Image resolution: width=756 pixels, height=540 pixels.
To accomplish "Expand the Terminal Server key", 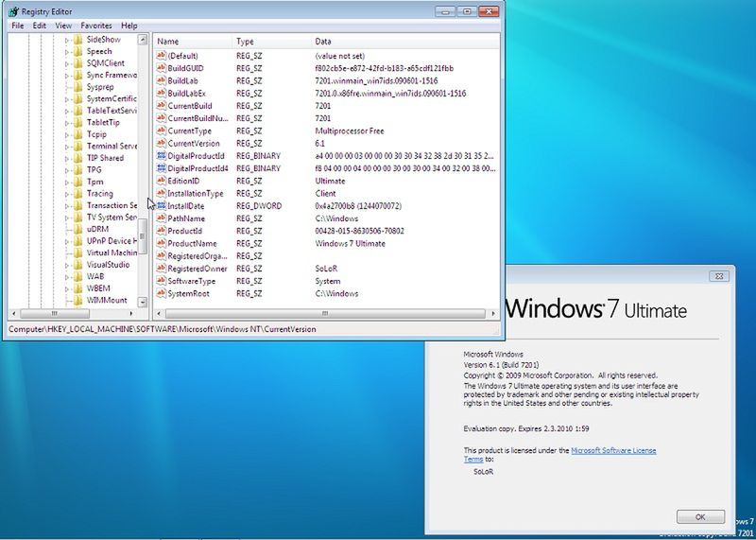I will point(67,147).
